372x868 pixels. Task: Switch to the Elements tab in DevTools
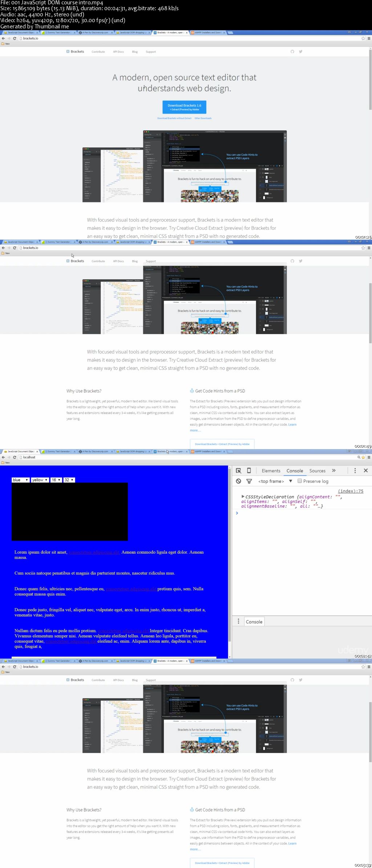(x=271, y=471)
